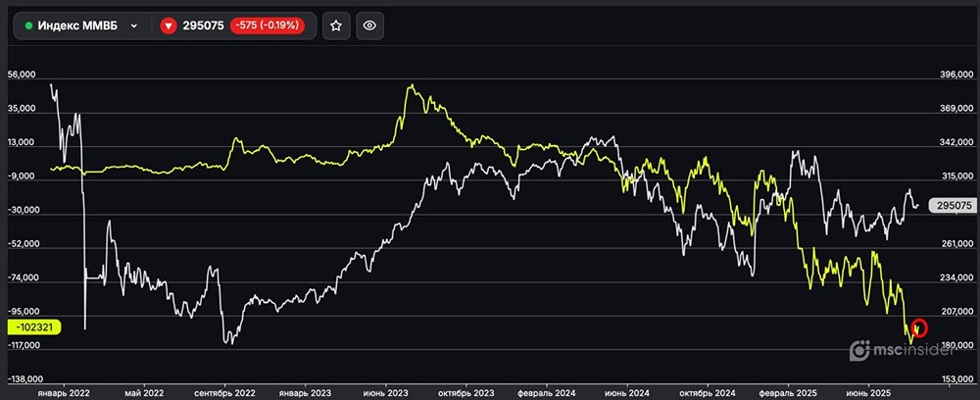Click the green status dot beside Индекс ММВБ
The height and width of the screenshot is (400, 980).
(x=28, y=26)
